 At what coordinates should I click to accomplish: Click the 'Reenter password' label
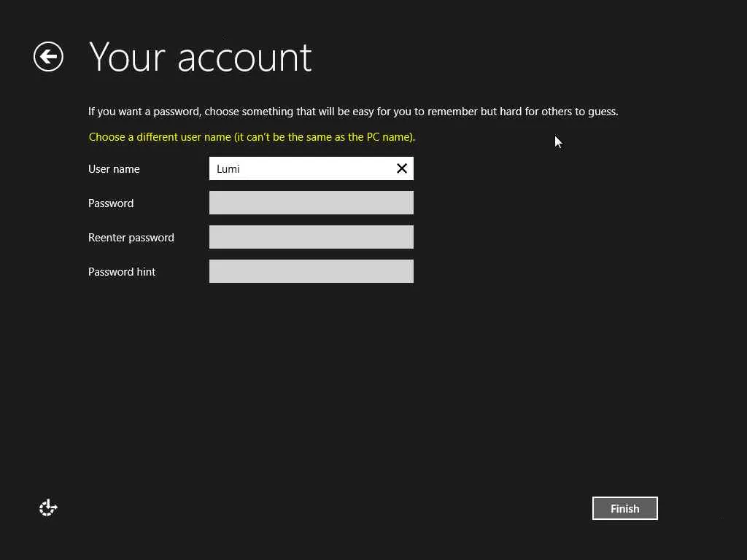tap(131, 238)
